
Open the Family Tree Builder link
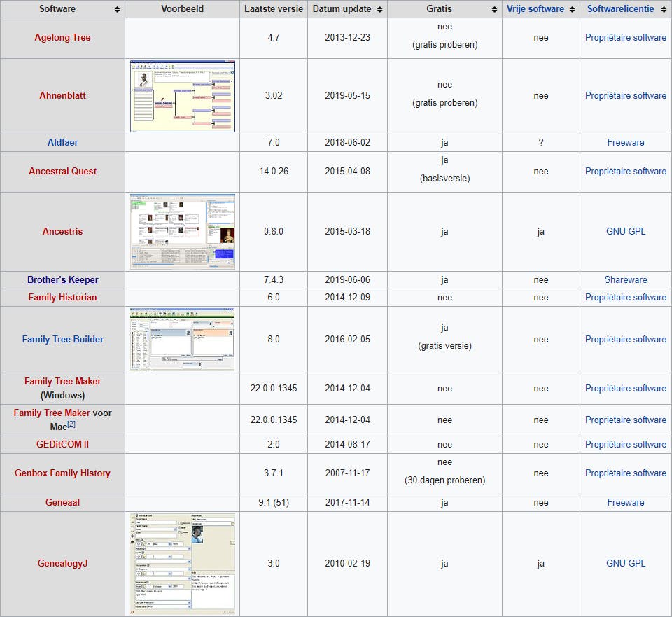click(x=62, y=339)
